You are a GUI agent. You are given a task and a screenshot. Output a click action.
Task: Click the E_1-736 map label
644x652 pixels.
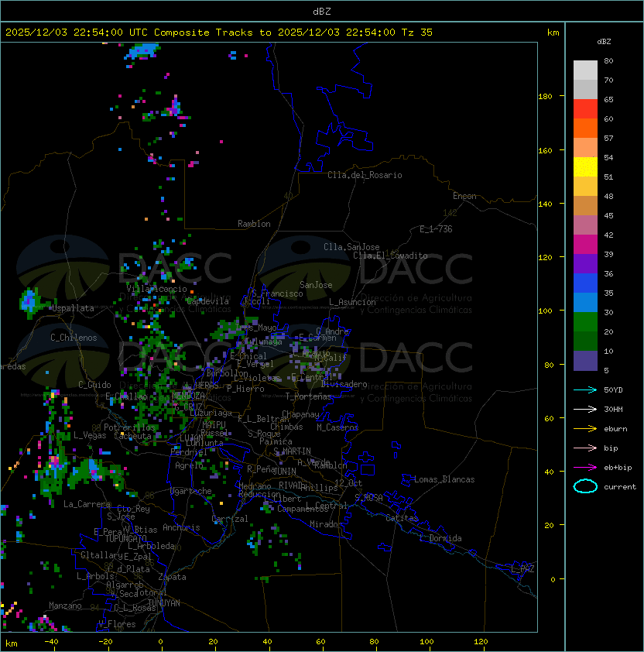coord(436,229)
